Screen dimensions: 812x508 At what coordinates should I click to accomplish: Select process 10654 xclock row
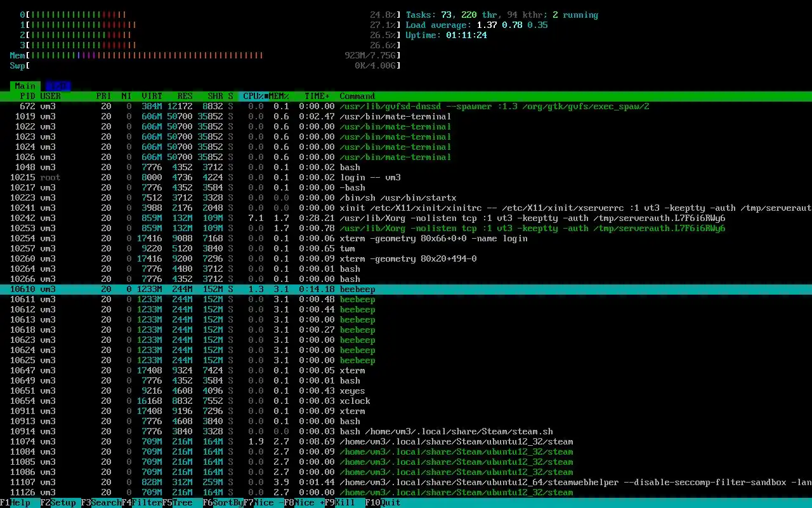point(406,401)
